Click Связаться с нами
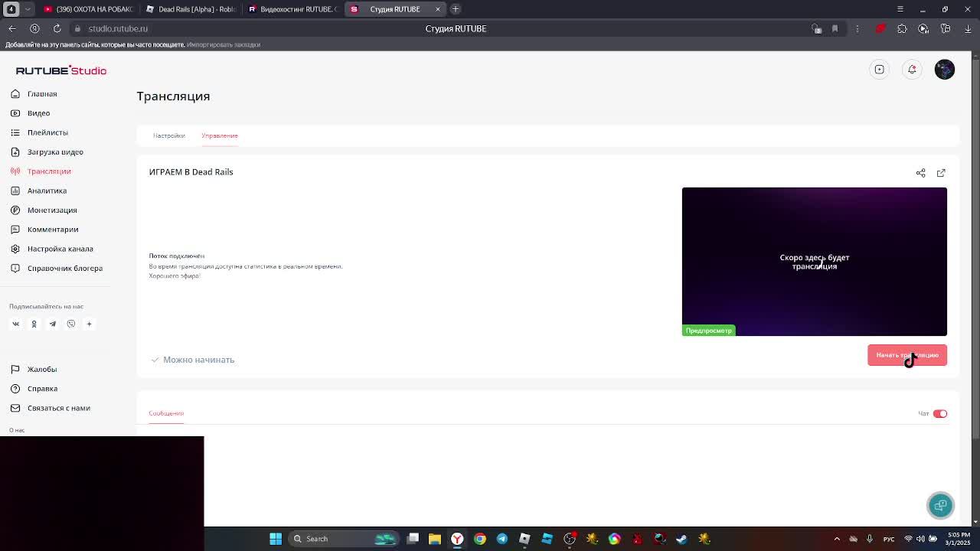 click(x=51, y=408)
